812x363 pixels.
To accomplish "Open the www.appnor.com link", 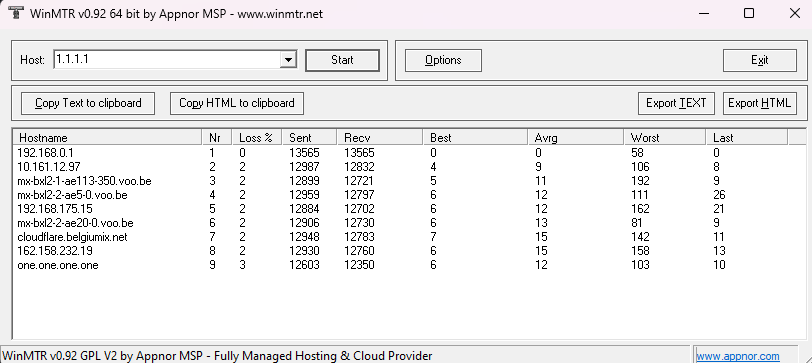I will [x=737, y=356].
